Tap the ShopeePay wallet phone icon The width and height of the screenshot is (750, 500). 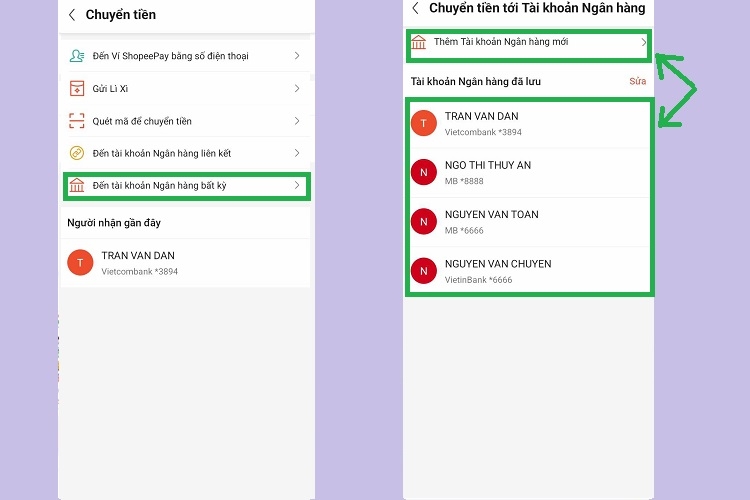point(77,56)
